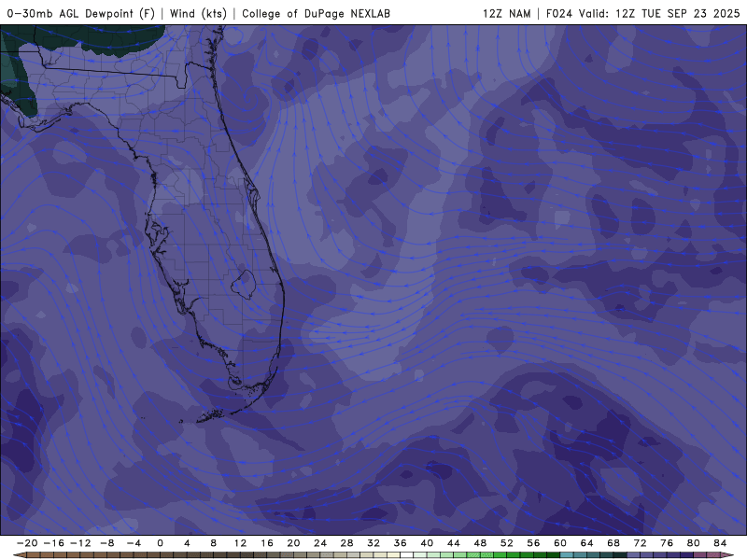The image size is (747, 560).
Task: Click the 48 legend value
Action: point(480,543)
